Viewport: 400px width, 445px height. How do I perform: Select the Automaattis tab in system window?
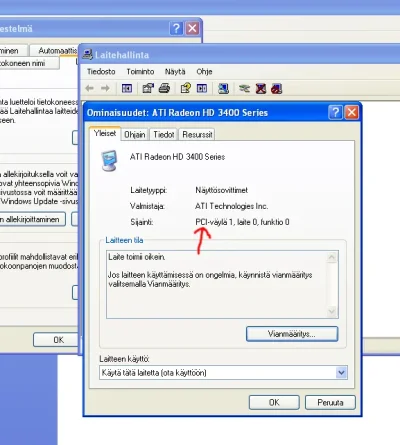(54, 51)
